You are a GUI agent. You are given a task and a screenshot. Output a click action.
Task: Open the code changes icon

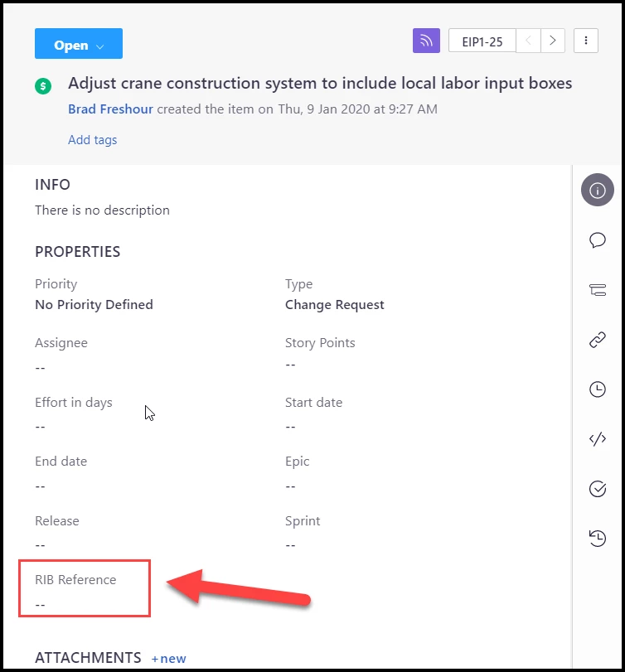point(597,439)
